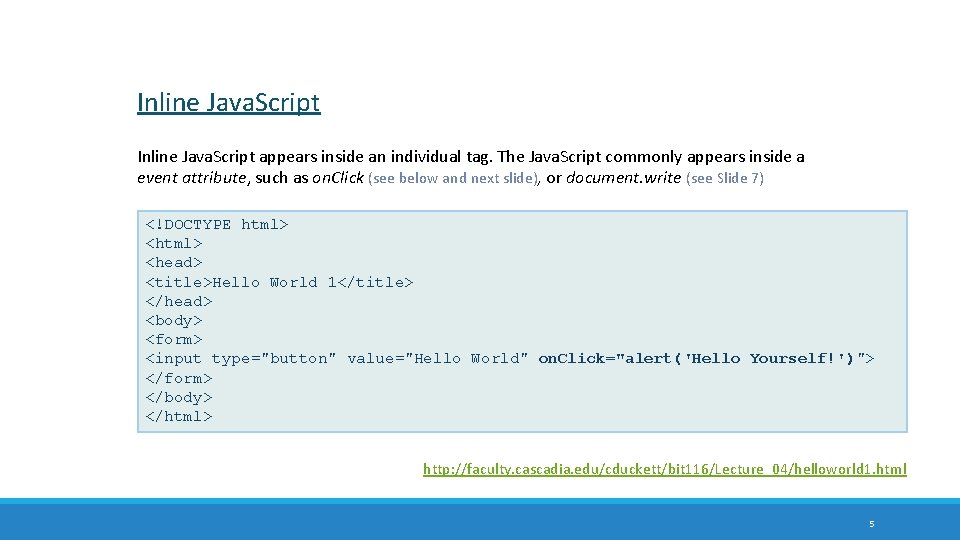Click the '<!DOCTYPE html>' code line

(217, 225)
